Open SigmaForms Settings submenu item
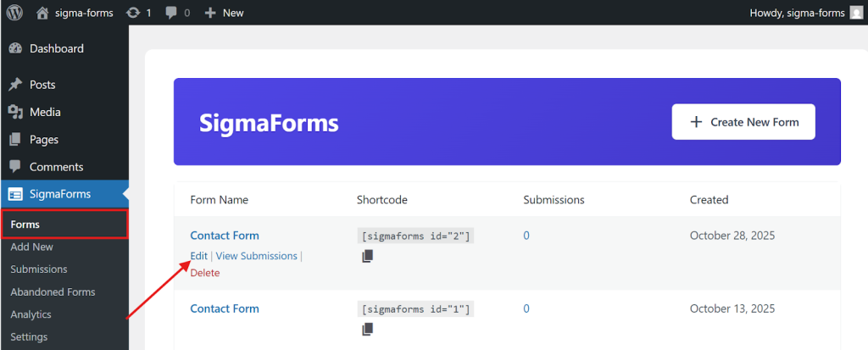The height and width of the screenshot is (350, 868). (29, 336)
